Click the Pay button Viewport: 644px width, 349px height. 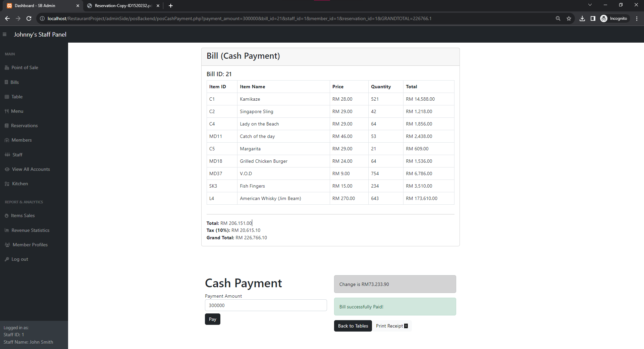pos(213,319)
